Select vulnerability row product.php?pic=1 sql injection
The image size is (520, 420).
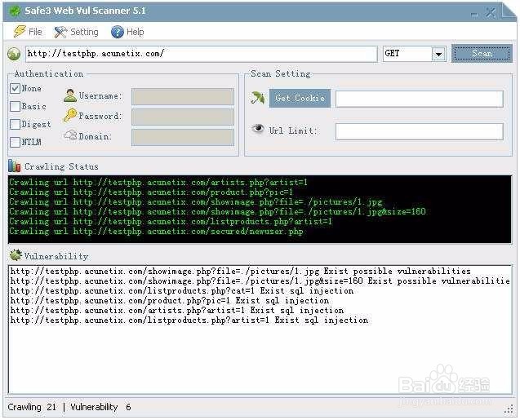(x=170, y=301)
